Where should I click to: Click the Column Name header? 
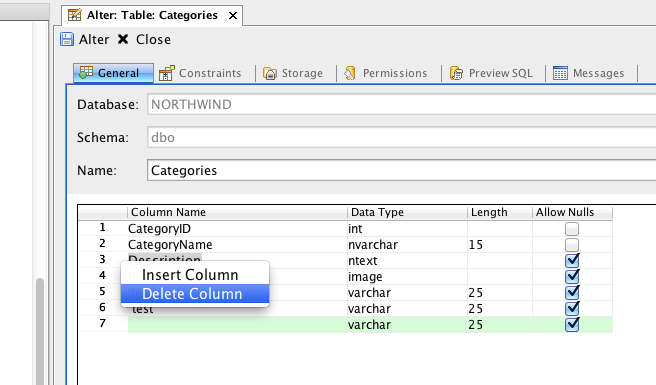point(237,212)
